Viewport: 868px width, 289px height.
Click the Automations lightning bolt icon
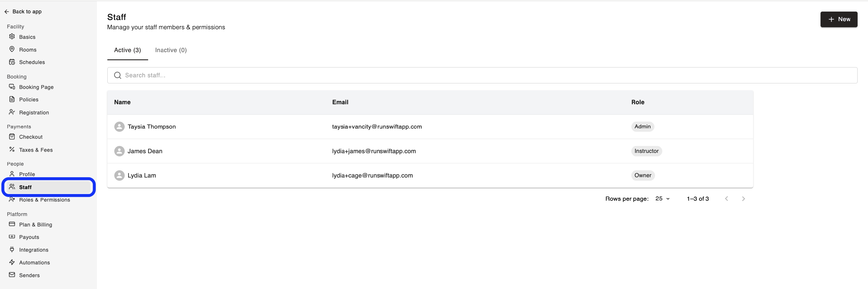[x=12, y=262]
